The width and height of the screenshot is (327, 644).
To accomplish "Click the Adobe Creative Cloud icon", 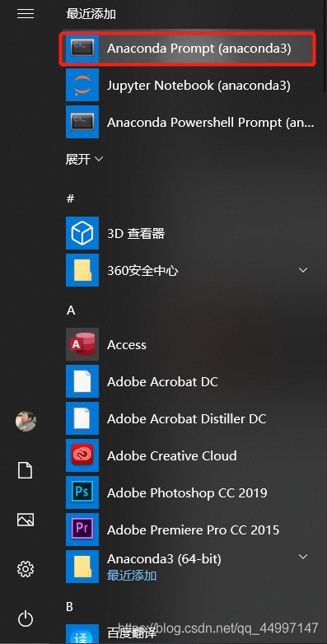I will click(x=82, y=455).
